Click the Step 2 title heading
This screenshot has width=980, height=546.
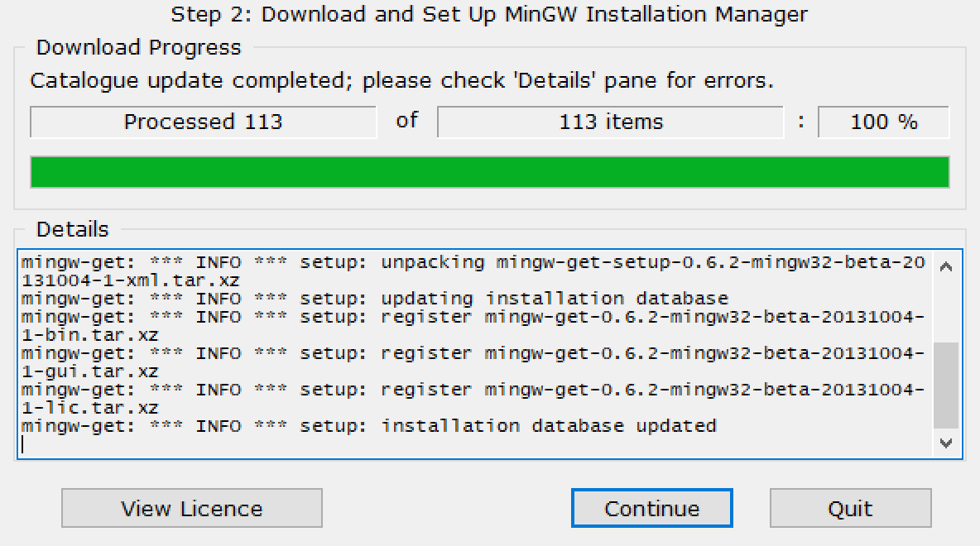(x=489, y=14)
